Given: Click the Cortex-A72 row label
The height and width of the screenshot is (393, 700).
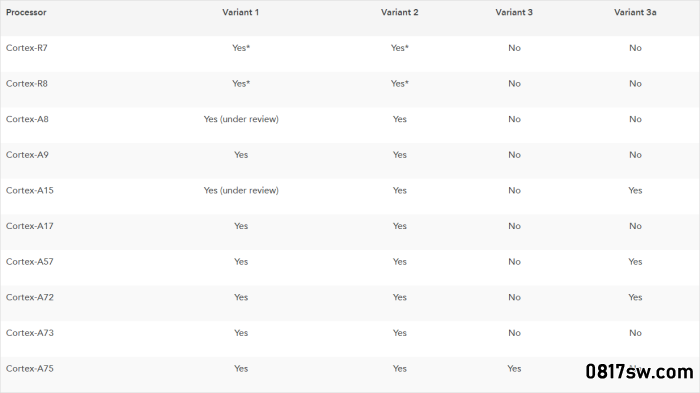Looking at the screenshot, I should [x=29, y=297].
